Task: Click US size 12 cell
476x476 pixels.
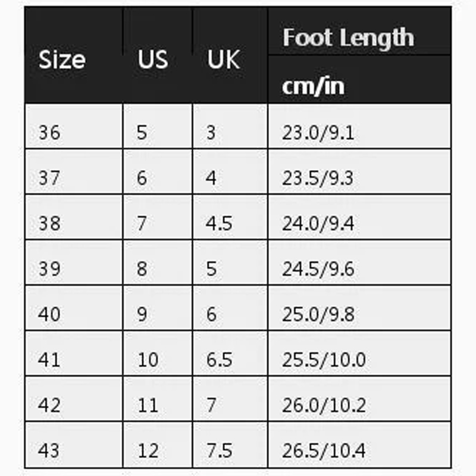Action: click(x=148, y=450)
